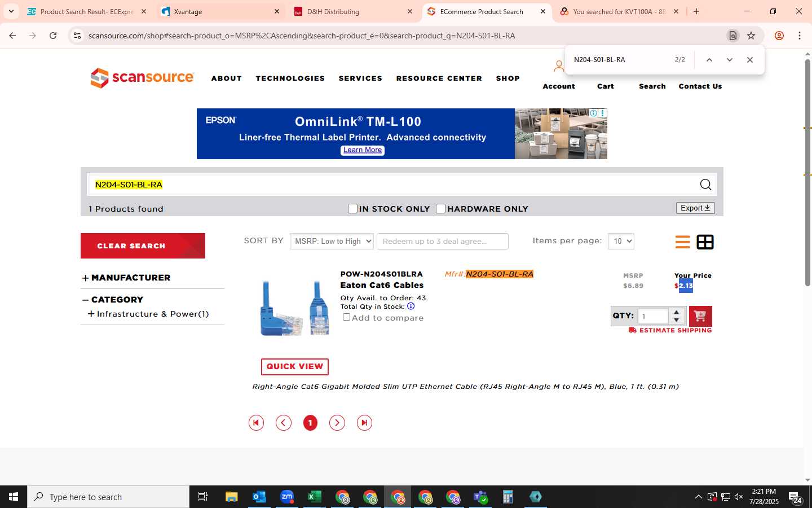
Task: Open Outlook from the taskbar
Action: point(259,497)
